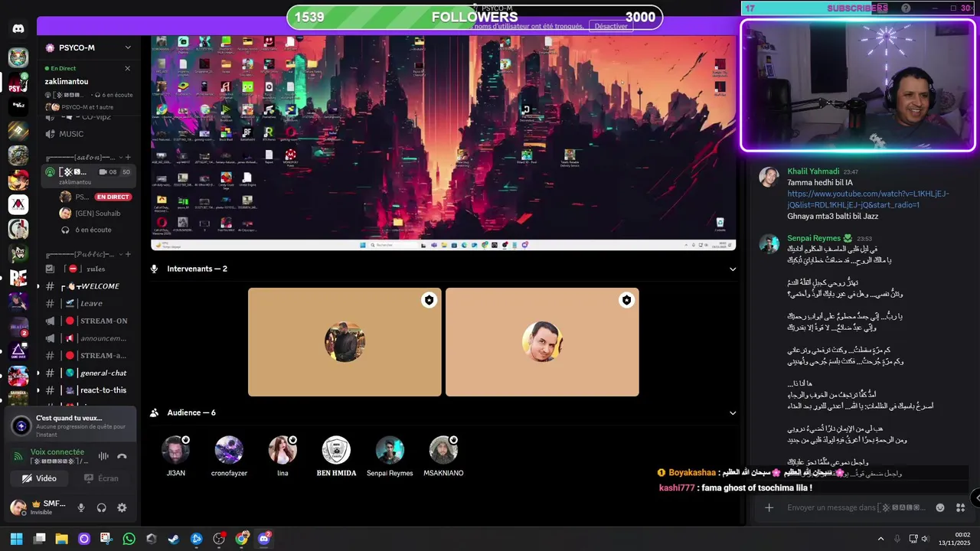980x551 pixels.
Task: Disconnect from the voice channel
Action: pyautogui.click(x=122, y=456)
